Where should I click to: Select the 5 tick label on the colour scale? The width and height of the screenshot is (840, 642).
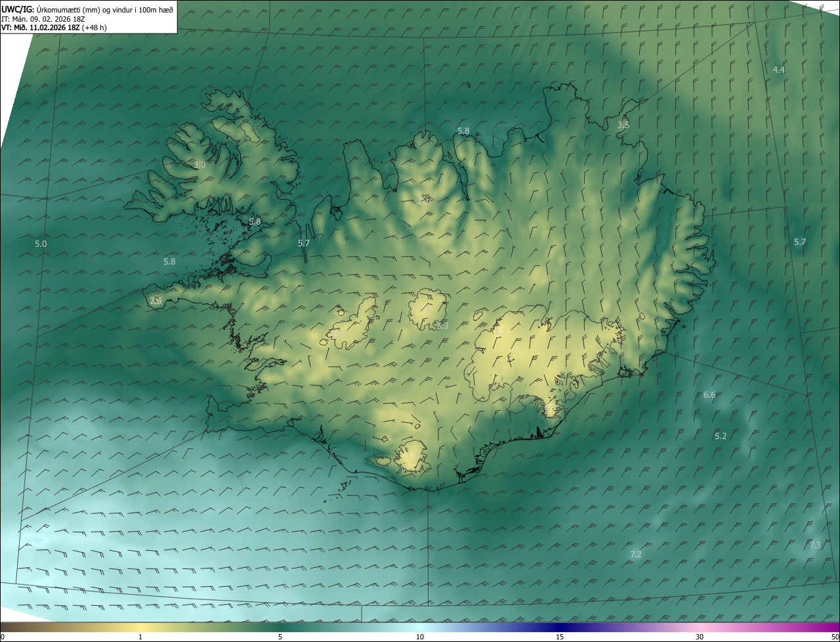[280, 637]
